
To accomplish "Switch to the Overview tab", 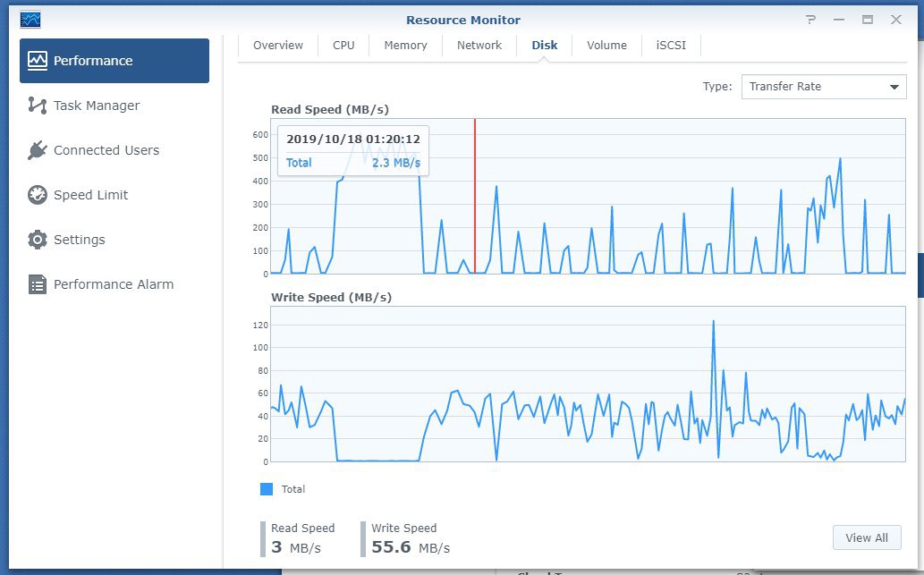I will point(278,46).
